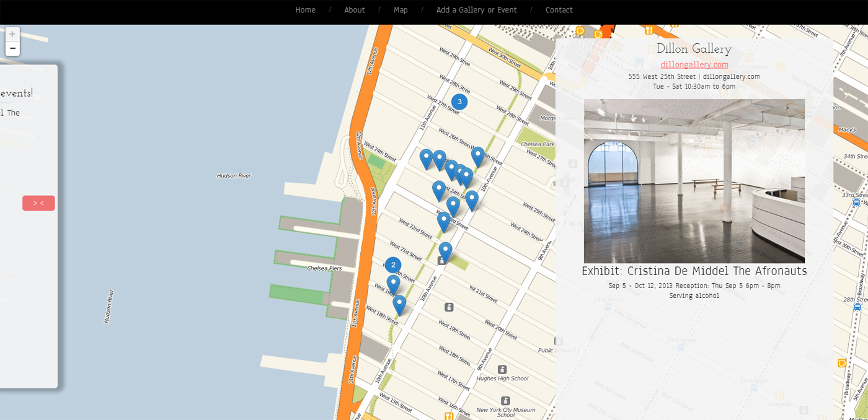Select the pin on West 21st Street at 10th Avenue
Screen dimensions: 868x420
pos(445,253)
